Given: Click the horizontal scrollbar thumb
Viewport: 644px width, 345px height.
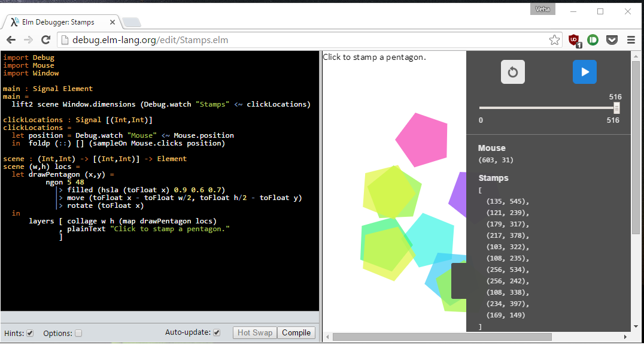Looking at the screenshot, I should 442,337.
